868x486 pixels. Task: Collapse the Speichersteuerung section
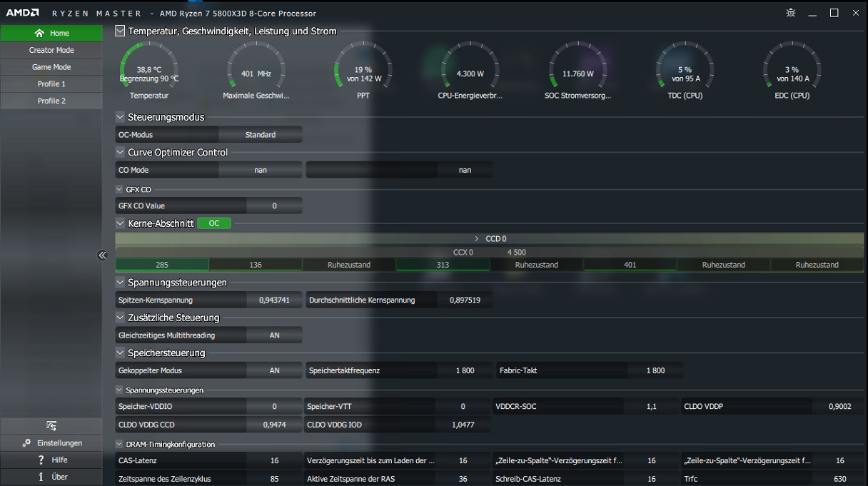coord(120,353)
